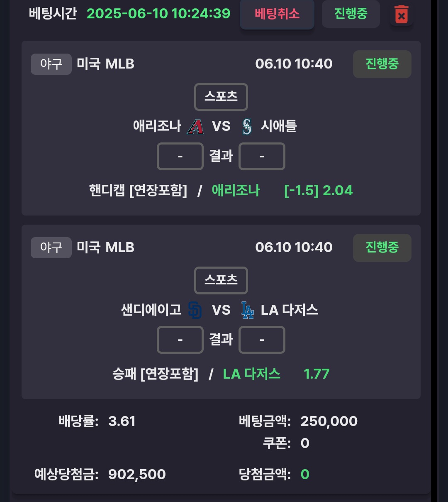Image resolution: width=448 pixels, height=502 pixels.
Task: Open the 스포츠 label for Arizona match
Action: [221, 97]
